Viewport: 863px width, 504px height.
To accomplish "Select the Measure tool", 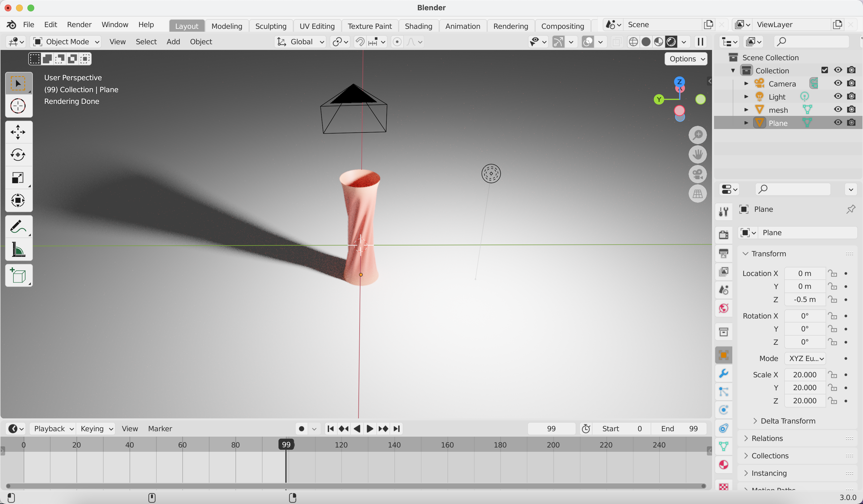I will (19, 249).
